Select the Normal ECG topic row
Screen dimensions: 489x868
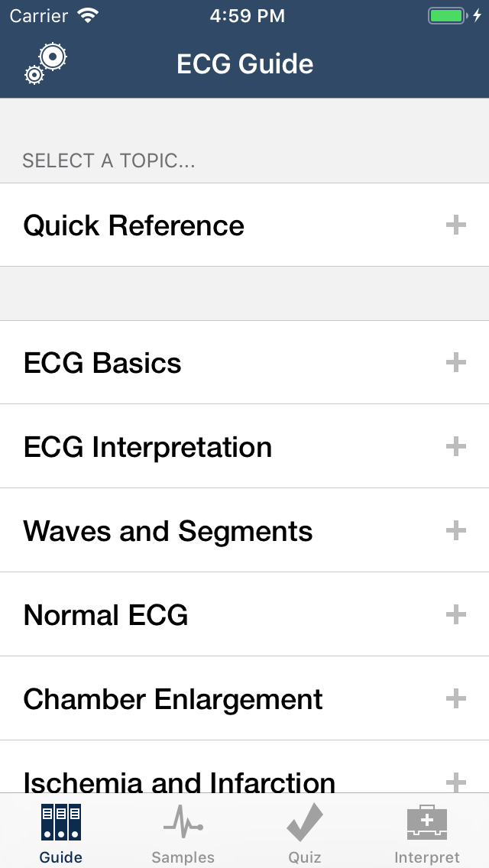coord(106,615)
